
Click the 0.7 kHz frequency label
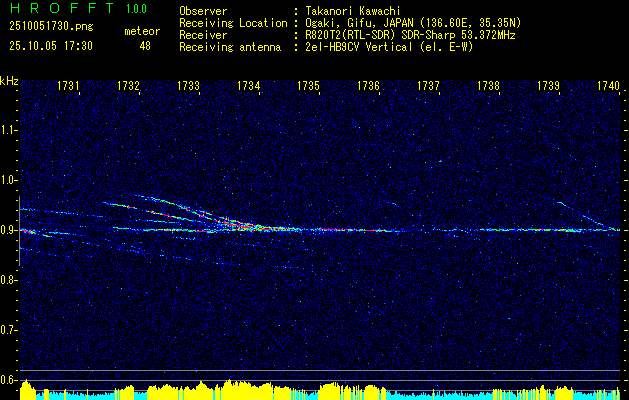pos(9,330)
